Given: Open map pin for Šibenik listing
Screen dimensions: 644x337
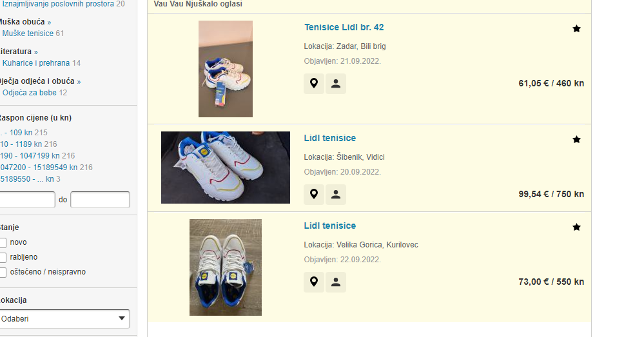Looking at the screenshot, I should tap(314, 195).
